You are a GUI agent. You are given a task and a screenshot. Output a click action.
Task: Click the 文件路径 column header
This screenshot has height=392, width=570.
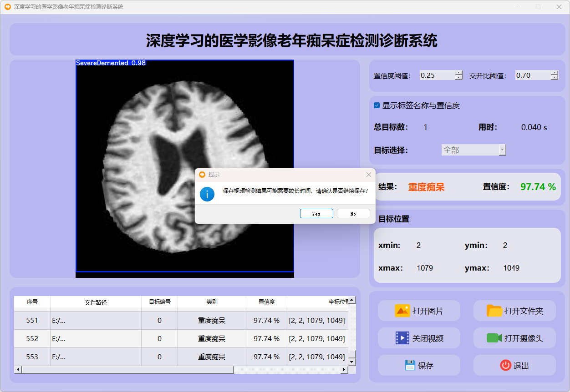96,302
